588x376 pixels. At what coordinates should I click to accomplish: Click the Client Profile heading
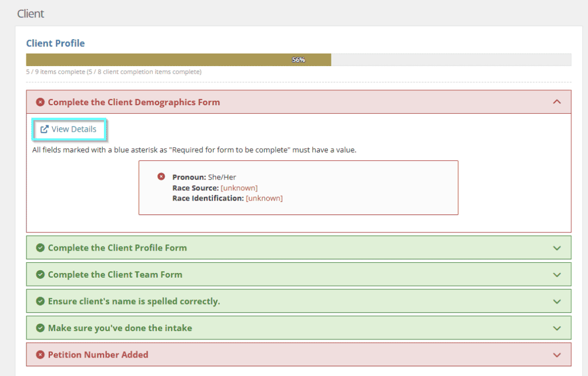[56, 43]
